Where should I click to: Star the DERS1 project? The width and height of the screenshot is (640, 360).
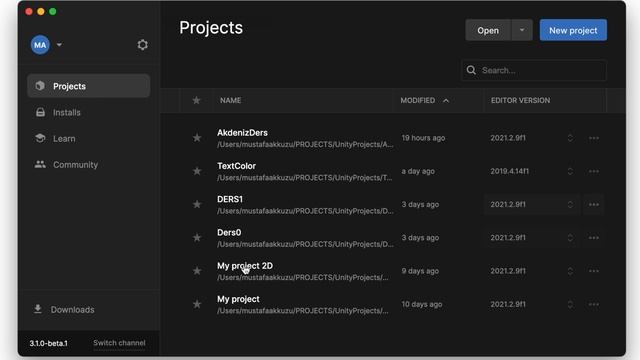click(197, 204)
